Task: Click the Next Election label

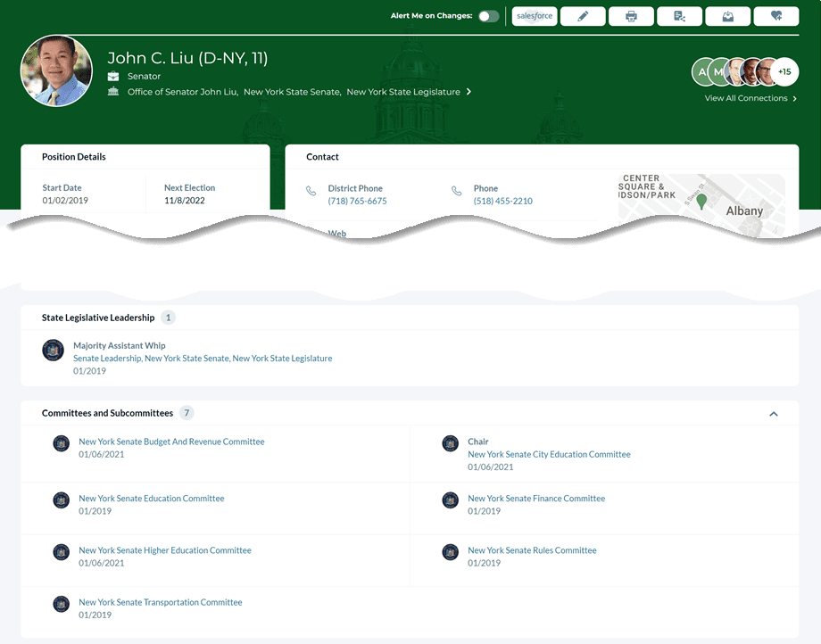Action: (189, 188)
